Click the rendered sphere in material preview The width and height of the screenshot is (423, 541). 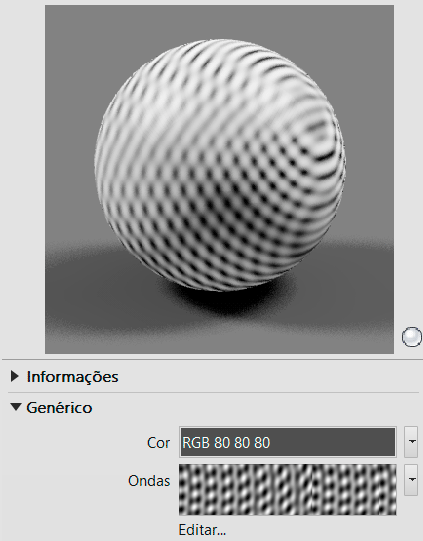(220, 165)
